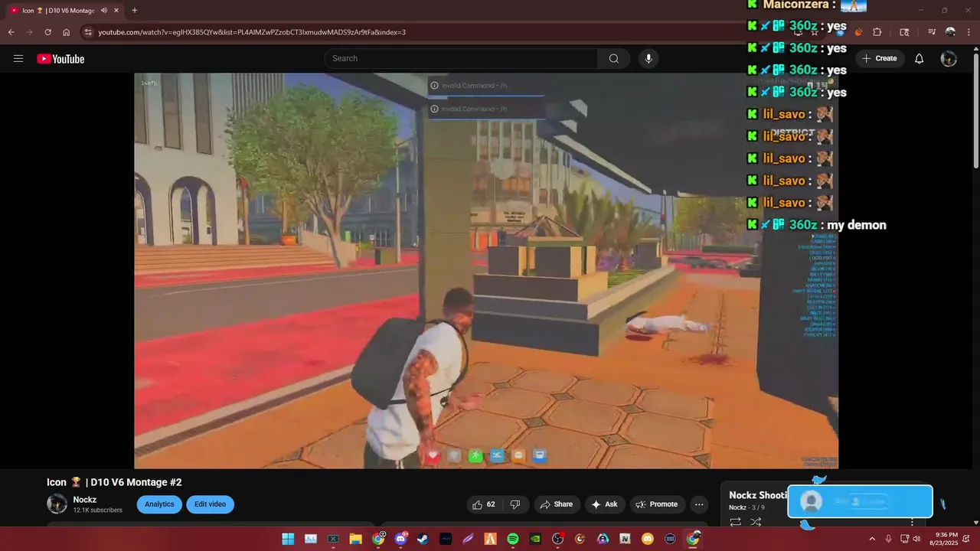Click the youtube.com address bar URL
The image size is (980, 551).
pos(252,32)
